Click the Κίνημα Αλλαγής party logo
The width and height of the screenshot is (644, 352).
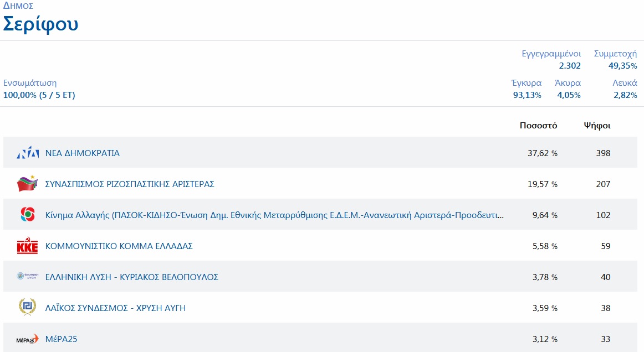pos(27,215)
